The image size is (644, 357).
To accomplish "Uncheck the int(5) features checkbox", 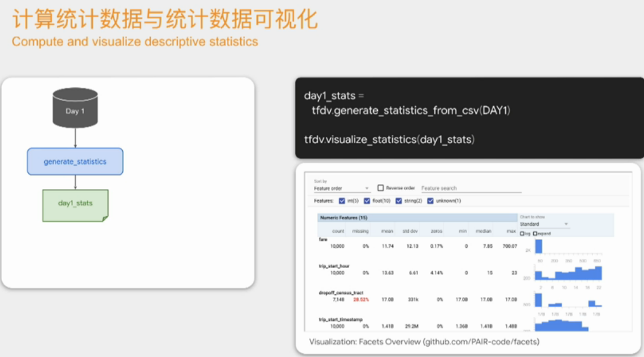I will coord(342,201).
